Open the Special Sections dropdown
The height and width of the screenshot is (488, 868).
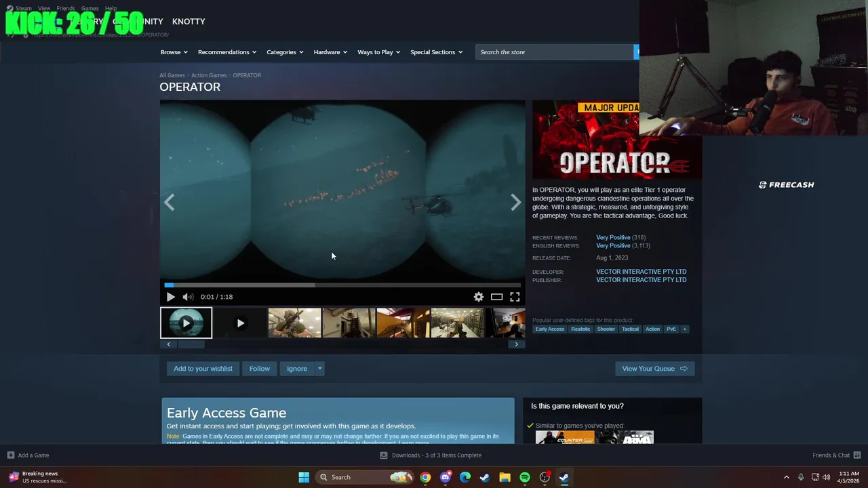pos(436,52)
